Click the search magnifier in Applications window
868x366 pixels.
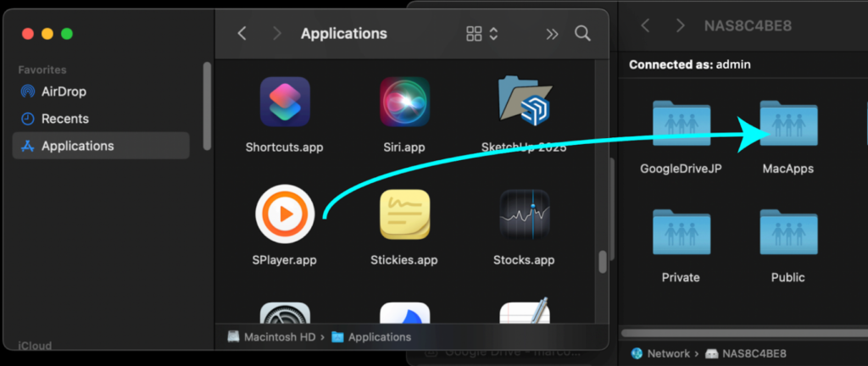pos(582,34)
